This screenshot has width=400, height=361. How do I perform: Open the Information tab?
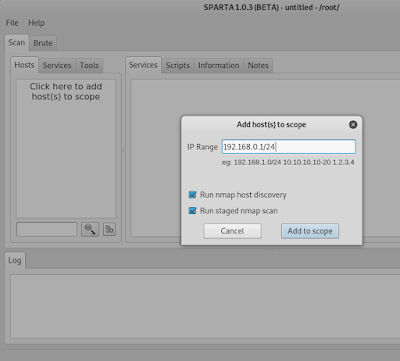tap(219, 66)
